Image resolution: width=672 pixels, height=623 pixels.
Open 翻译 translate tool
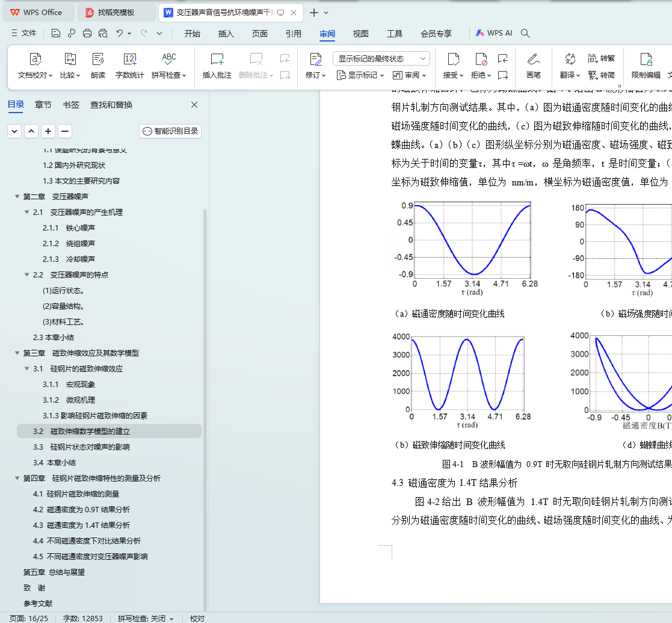pyautogui.click(x=570, y=66)
